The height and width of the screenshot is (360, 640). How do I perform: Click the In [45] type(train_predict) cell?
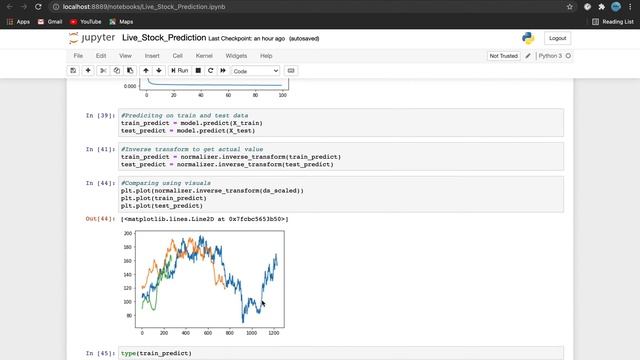click(341, 353)
